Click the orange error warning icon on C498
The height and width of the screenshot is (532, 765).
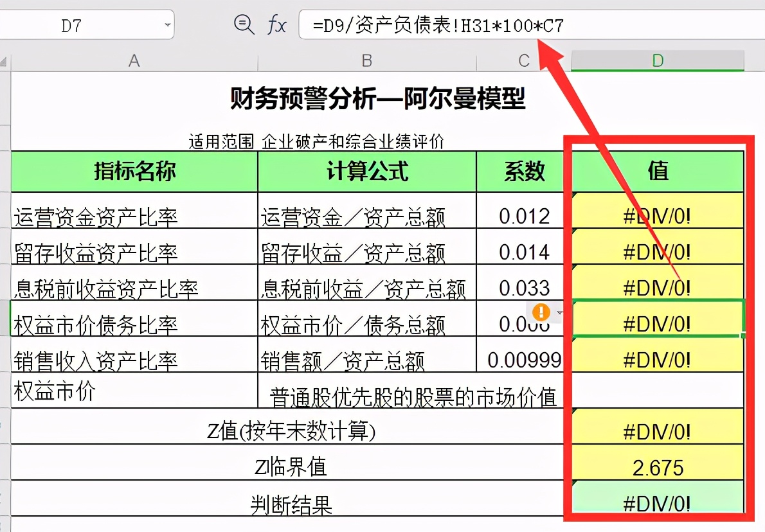pos(540,312)
